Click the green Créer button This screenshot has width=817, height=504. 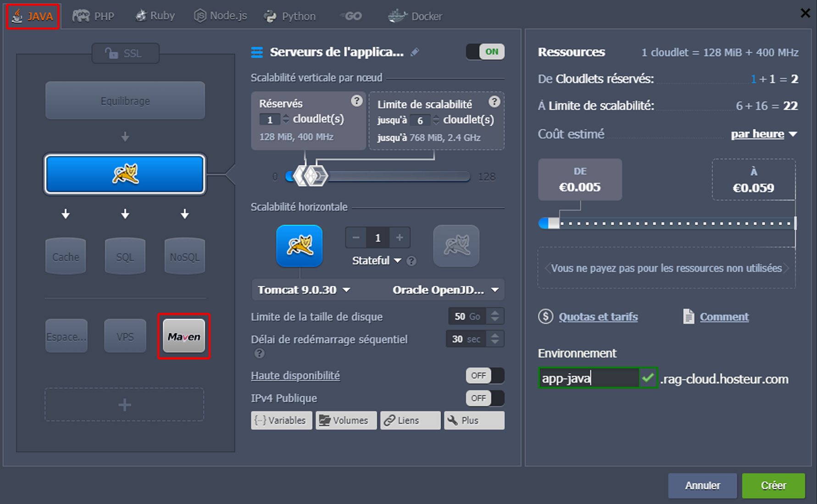[773, 485]
